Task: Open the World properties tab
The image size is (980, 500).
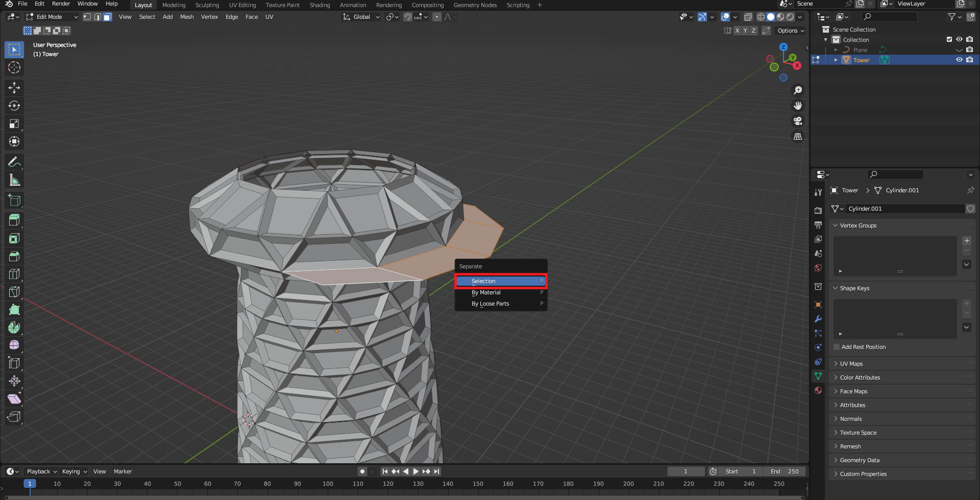Action: [x=818, y=268]
